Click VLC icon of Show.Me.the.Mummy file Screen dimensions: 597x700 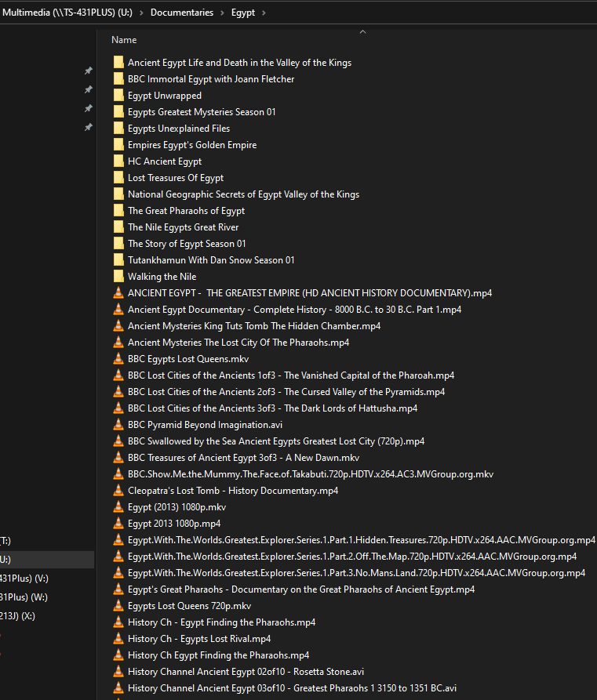point(118,473)
